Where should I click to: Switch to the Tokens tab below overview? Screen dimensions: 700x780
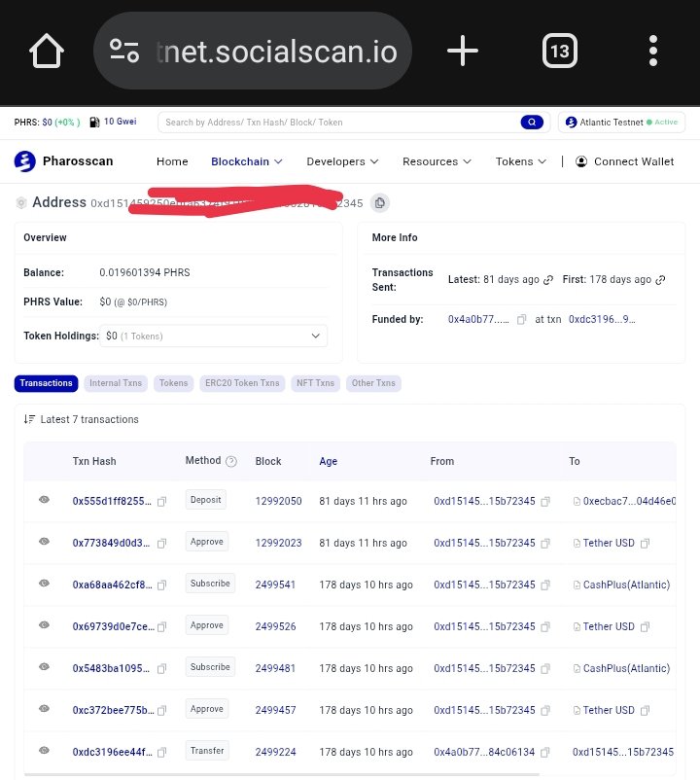[173, 383]
